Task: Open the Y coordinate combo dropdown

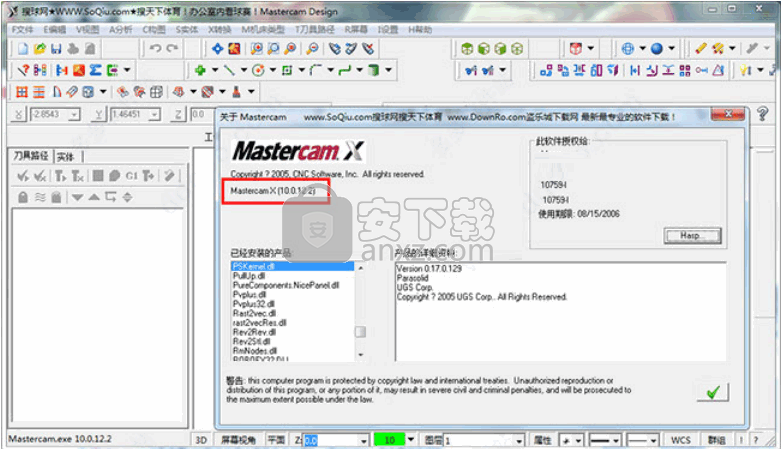Action: (154, 115)
